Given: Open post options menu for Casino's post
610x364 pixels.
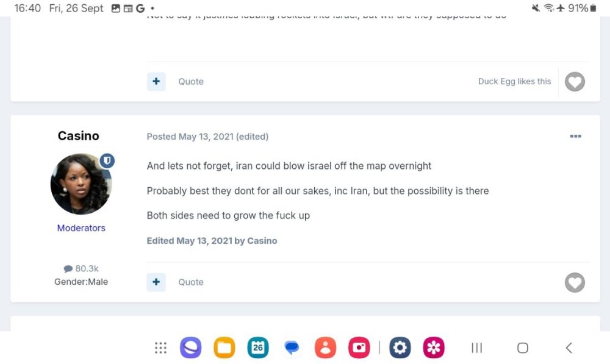Looking at the screenshot, I should [575, 136].
